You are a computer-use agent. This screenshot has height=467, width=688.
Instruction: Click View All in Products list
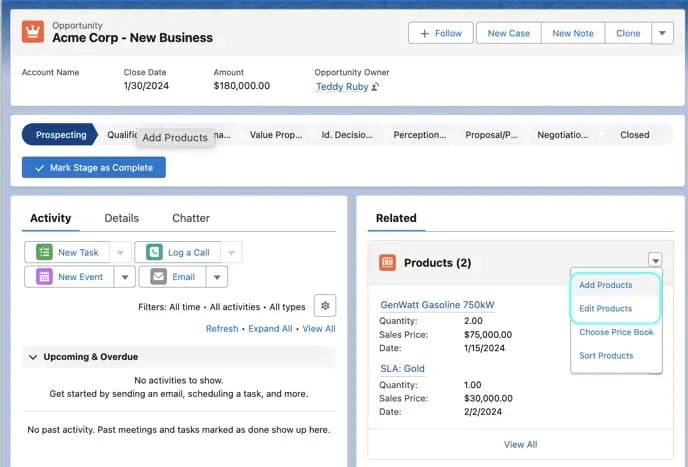(520, 444)
